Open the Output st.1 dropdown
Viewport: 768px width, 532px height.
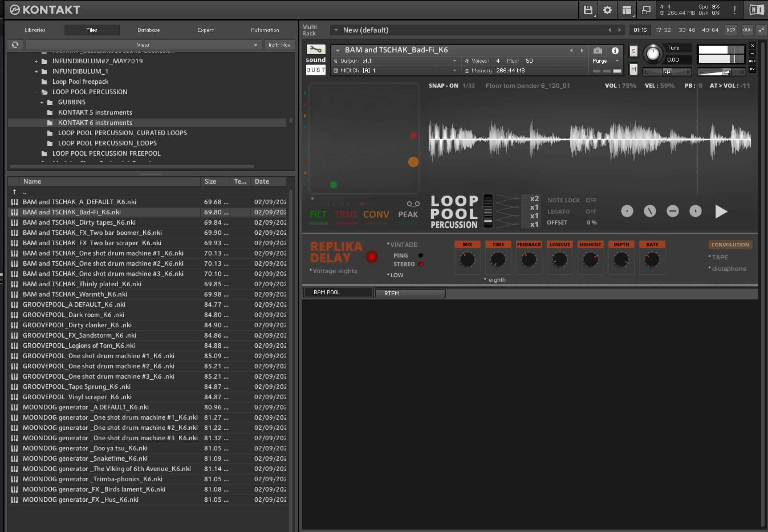[395, 61]
